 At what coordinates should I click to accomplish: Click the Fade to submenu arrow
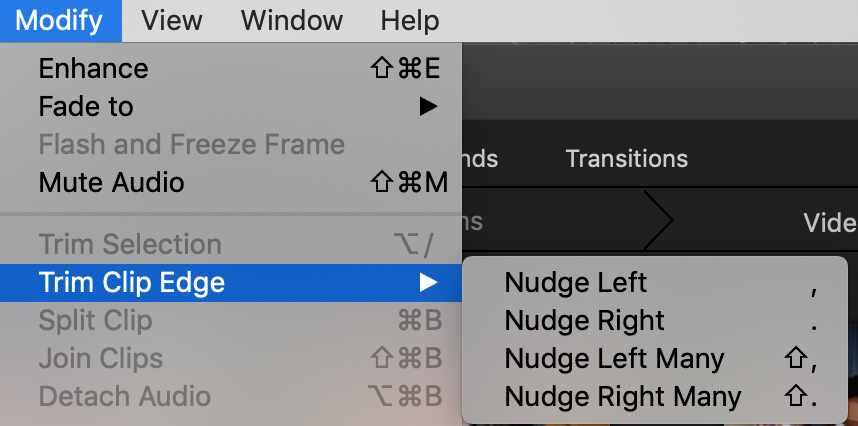(x=428, y=106)
